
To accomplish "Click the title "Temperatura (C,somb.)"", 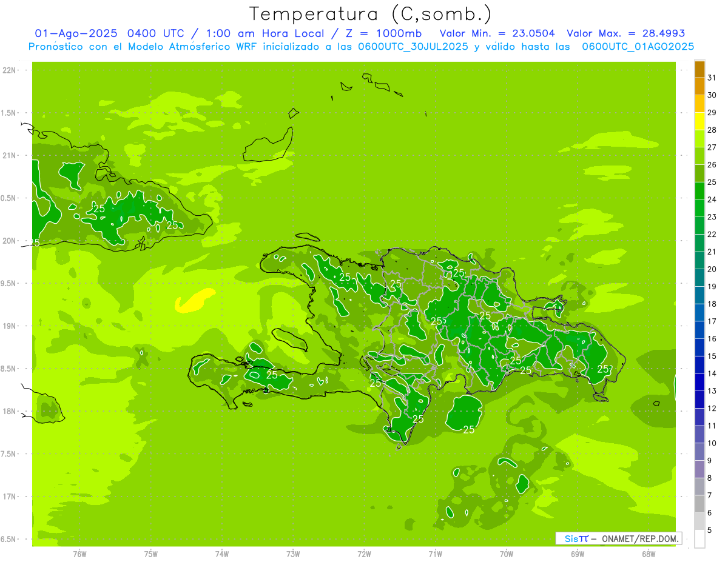I will [x=371, y=14].
